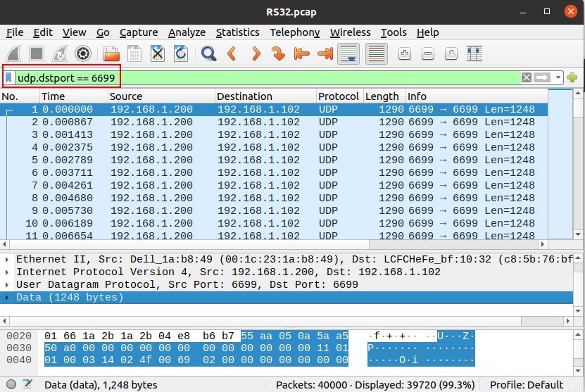585x392 pixels.
Task: Sort by the Source column header
Action: [161, 96]
